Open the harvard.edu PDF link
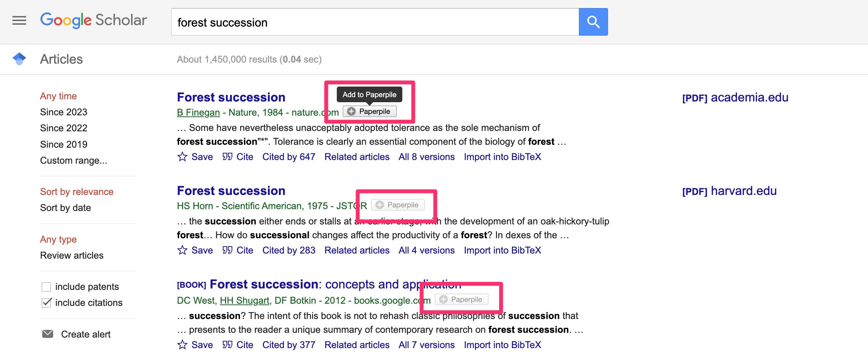 pyautogui.click(x=729, y=191)
